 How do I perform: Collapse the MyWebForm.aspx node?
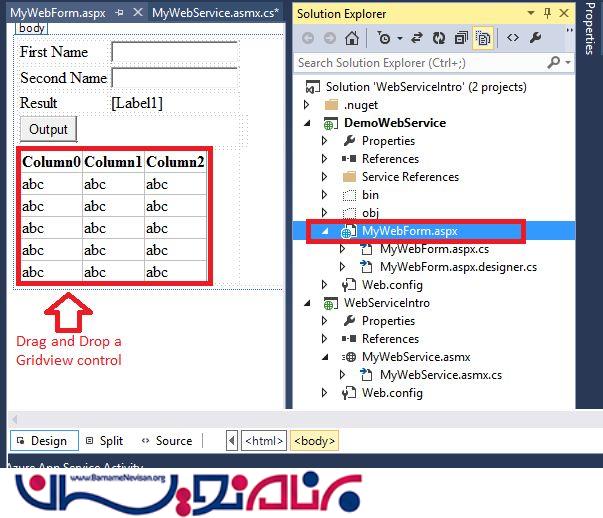coord(325,231)
